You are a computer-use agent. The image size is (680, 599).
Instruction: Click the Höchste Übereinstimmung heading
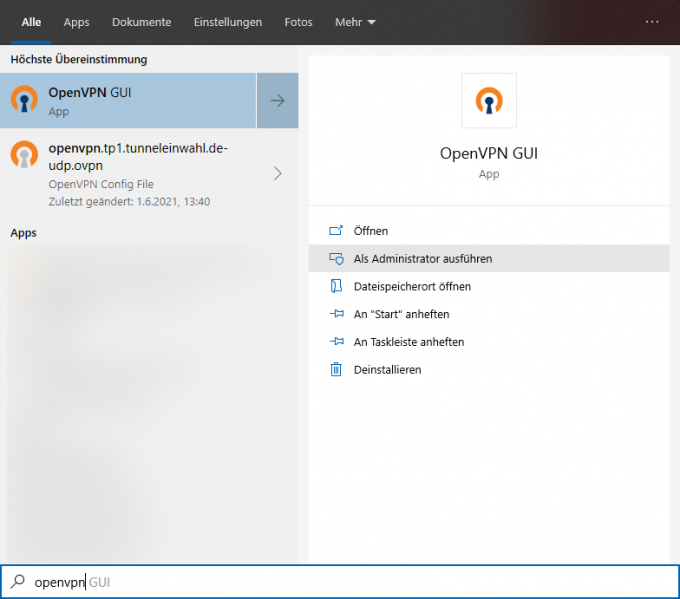pos(79,59)
